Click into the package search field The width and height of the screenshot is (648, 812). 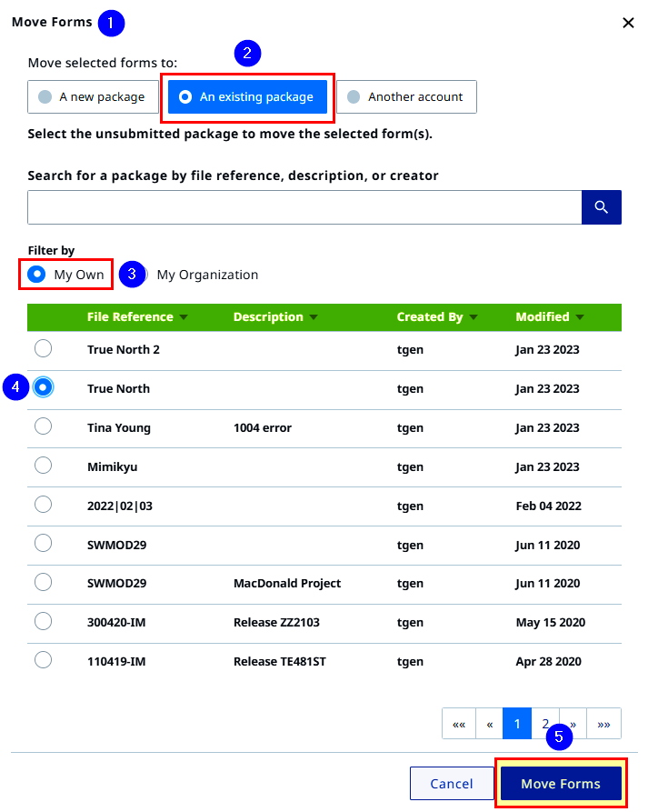tap(304, 207)
